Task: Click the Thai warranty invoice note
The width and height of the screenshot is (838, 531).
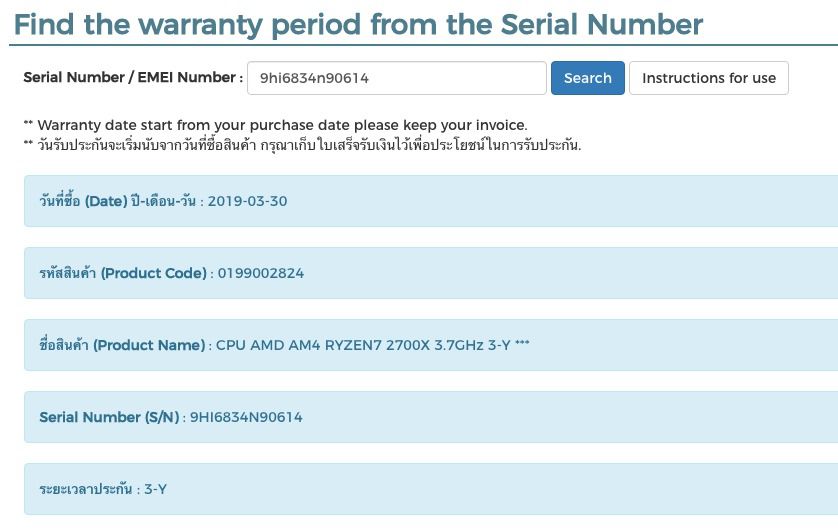Action: click(x=302, y=145)
